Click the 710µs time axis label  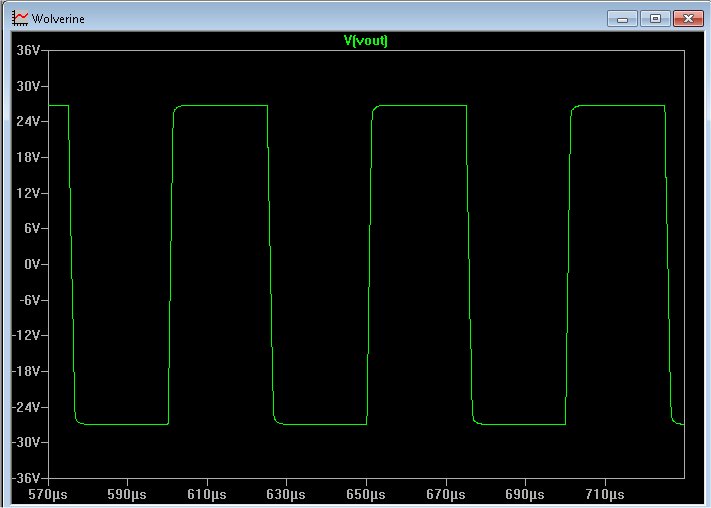click(605, 494)
